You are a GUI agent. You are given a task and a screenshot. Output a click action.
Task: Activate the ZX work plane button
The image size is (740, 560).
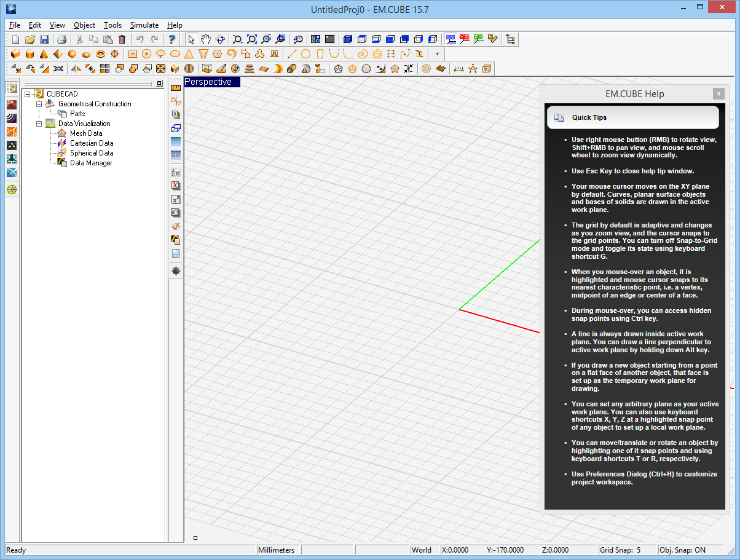478,39
